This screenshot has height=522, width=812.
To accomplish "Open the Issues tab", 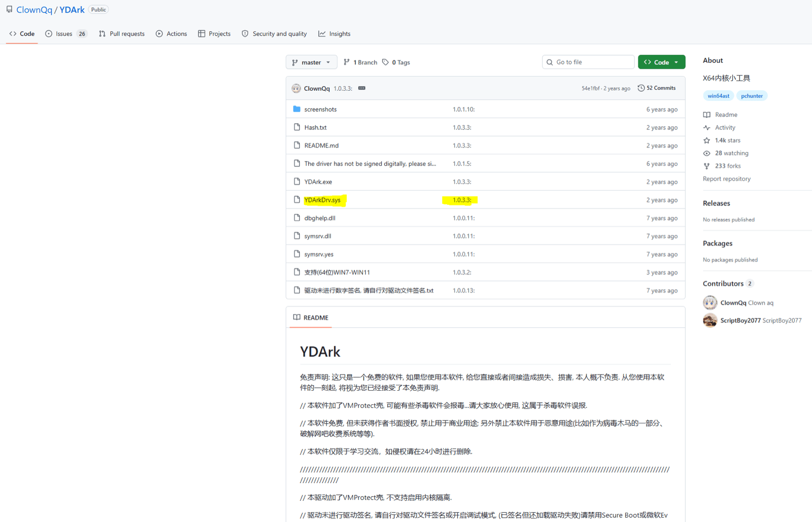I will point(66,34).
